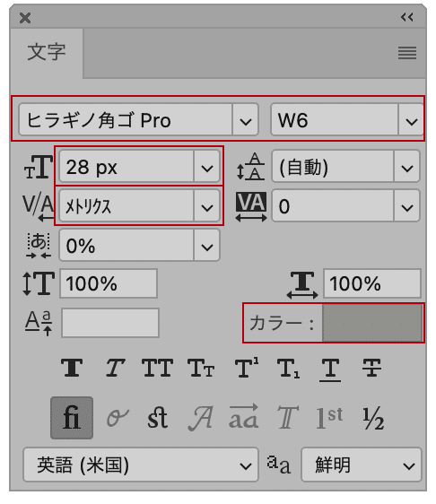Open the font size dropdown arrow
Viewport: 436px width, 504px height.
(206, 167)
